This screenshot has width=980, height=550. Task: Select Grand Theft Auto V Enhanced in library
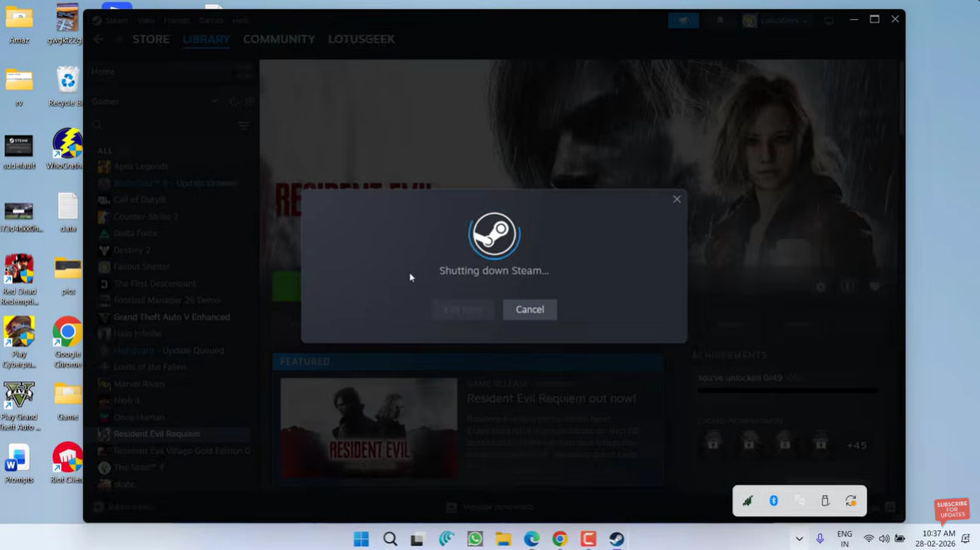(x=171, y=317)
